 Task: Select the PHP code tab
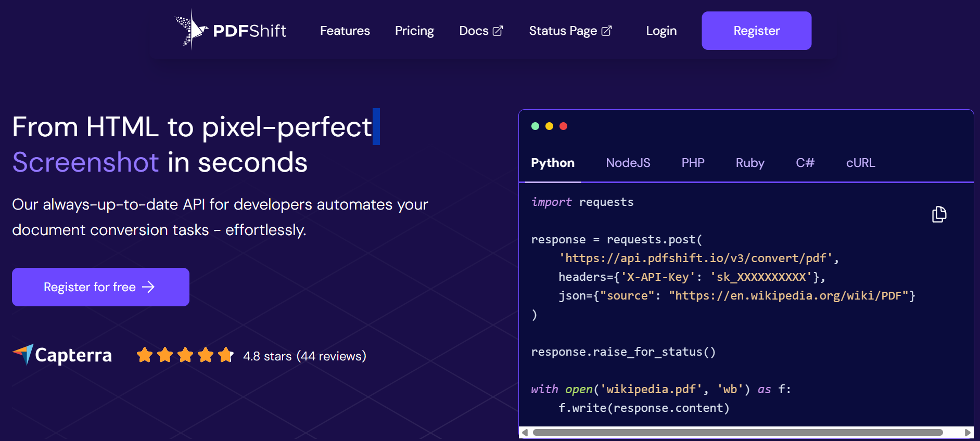tap(693, 163)
